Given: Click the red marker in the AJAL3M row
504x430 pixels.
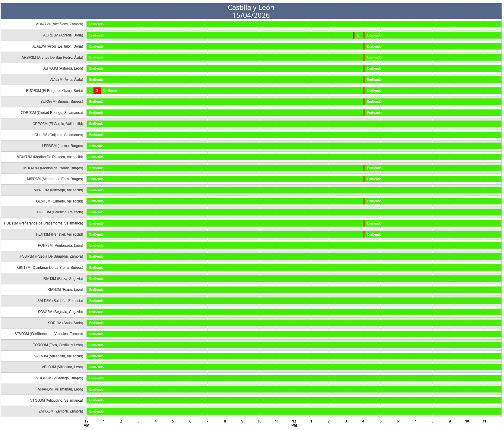Looking at the screenshot, I should [x=364, y=46].
